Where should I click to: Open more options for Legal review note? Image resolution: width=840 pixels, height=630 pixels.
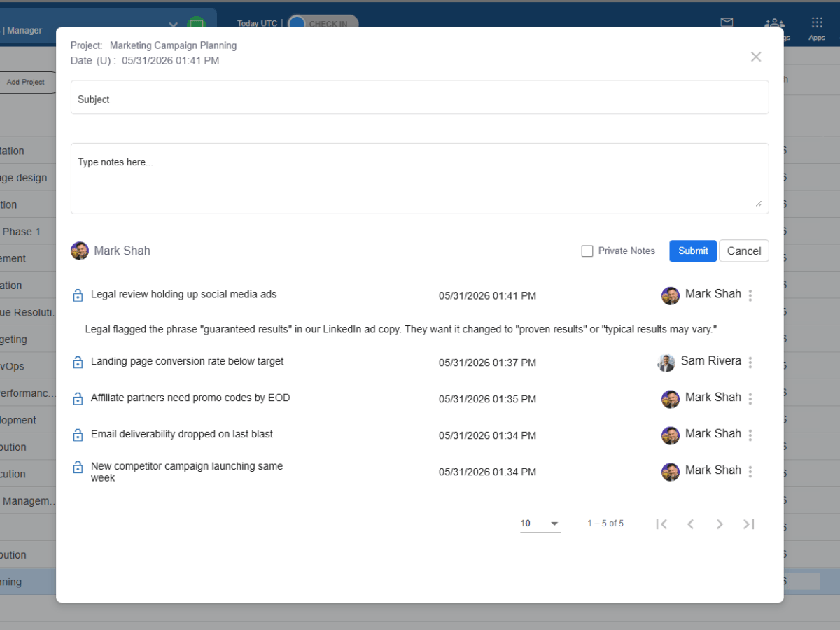(x=750, y=295)
